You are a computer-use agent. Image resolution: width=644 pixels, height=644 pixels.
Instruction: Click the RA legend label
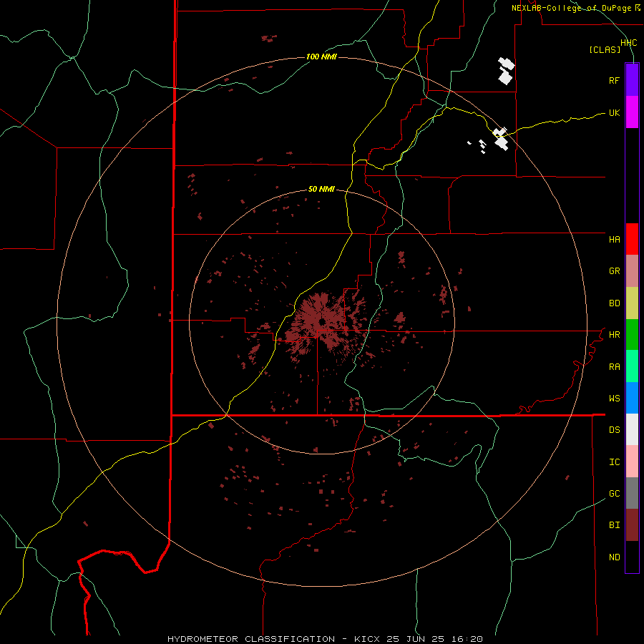(614, 367)
